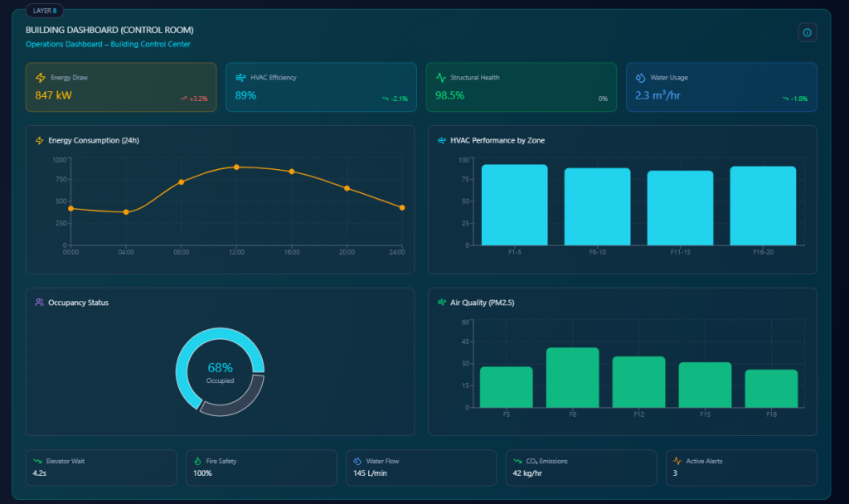Click the F1-5 bar in HVAC Performance chart

pos(515,205)
